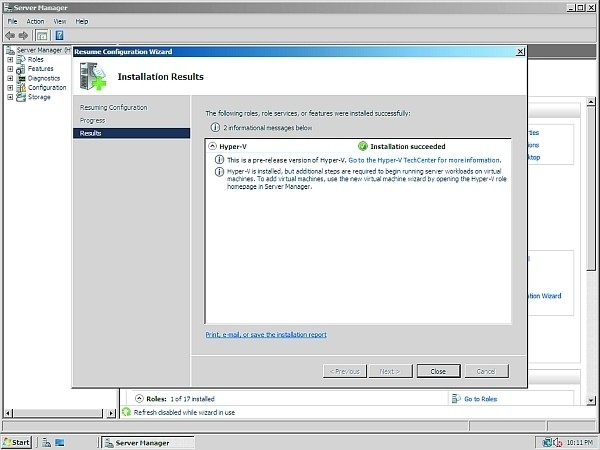Open the File menu

click(x=13, y=21)
